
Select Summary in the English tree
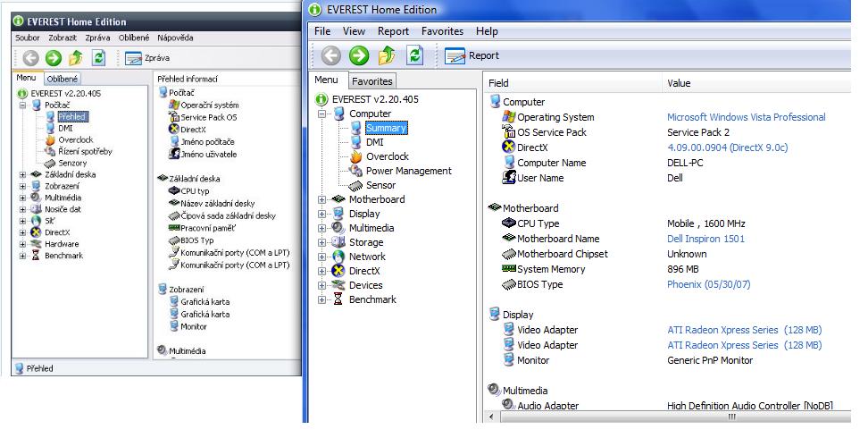click(386, 128)
